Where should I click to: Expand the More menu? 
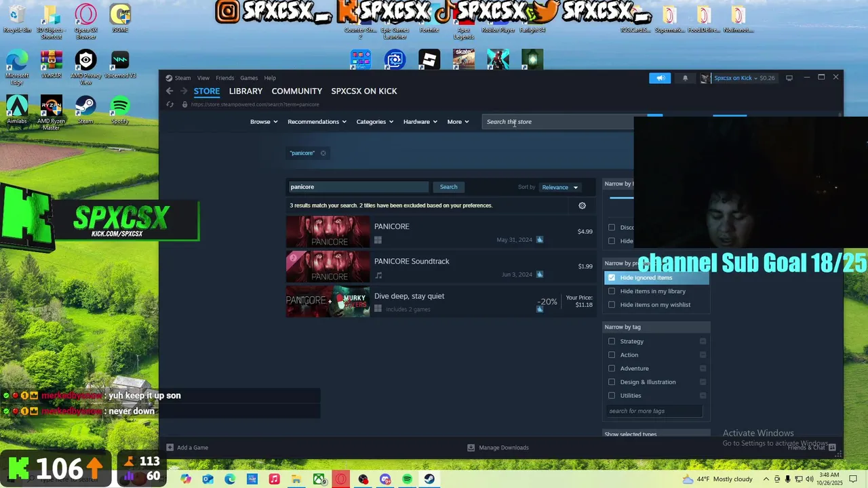pos(458,122)
